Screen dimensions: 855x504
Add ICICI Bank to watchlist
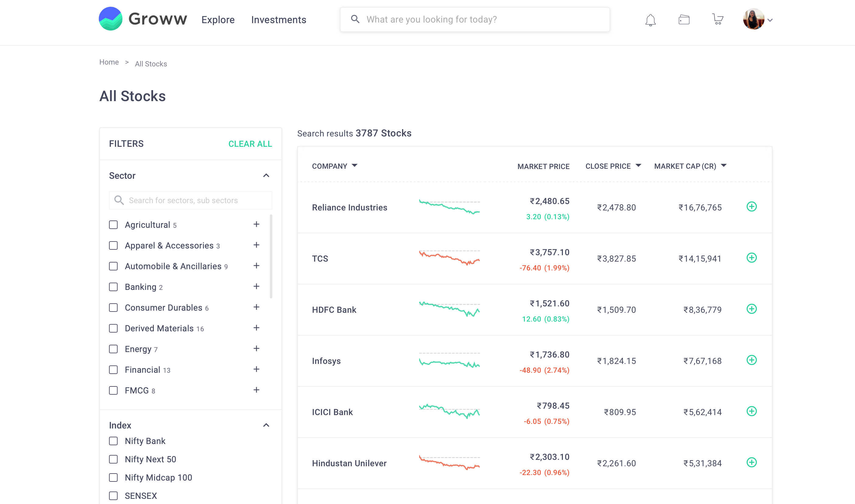click(751, 411)
